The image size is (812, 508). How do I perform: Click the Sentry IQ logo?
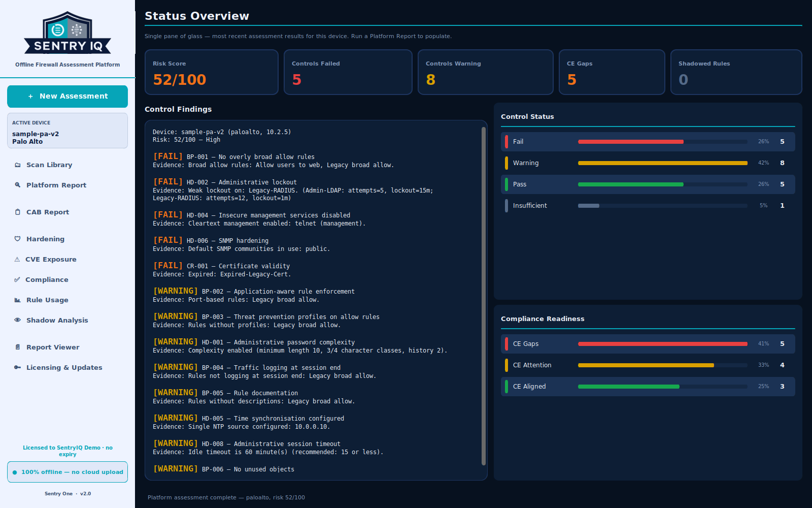[67, 33]
